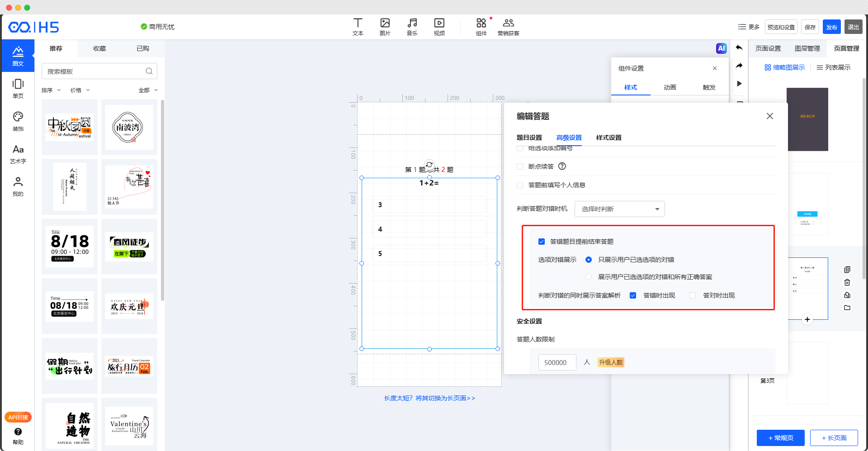Expand the price filter dropdown
Screen dimensions: 868x451
(x=80, y=90)
